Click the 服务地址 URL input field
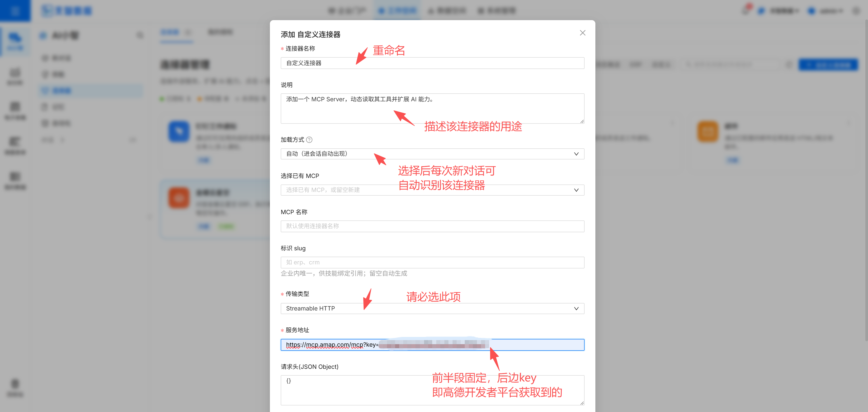 click(432, 345)
